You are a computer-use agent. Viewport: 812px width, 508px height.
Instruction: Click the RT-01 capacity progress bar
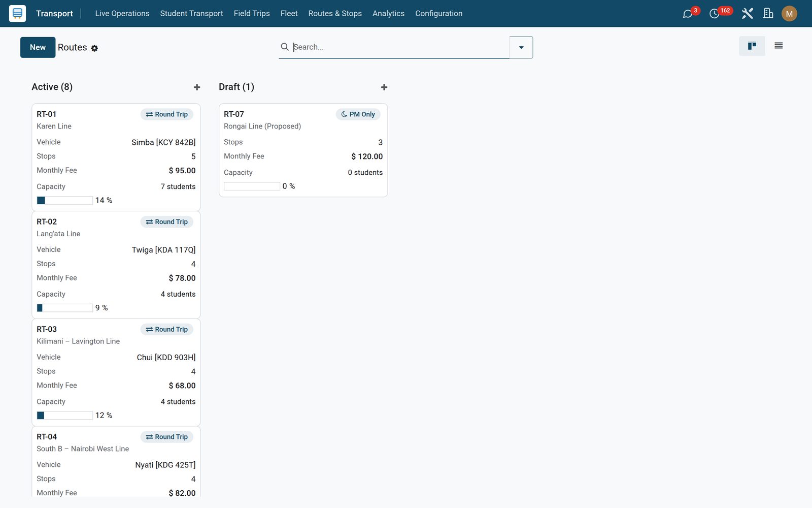[x=65, y=201]
